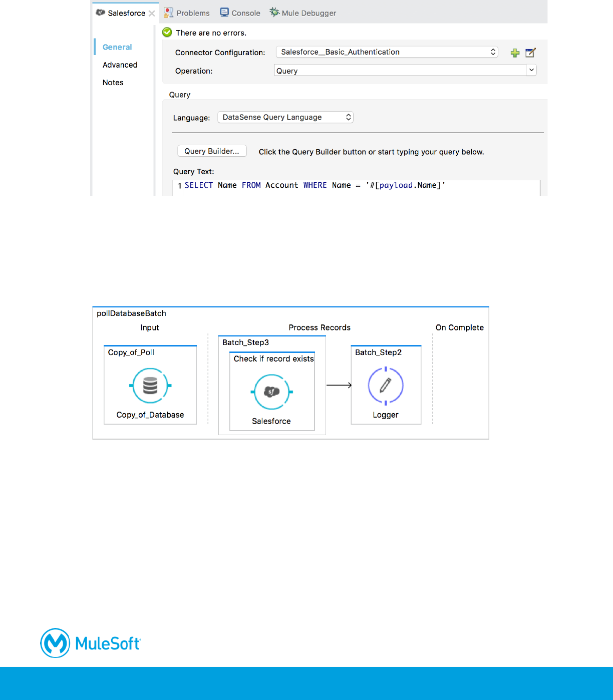Click the Problems tab icon
The image size is (613, 700).
tap(168, 13)
